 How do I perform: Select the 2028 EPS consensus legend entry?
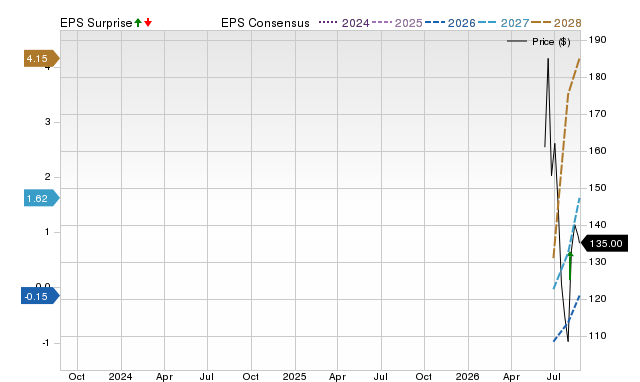pyautogui.click(x=556, y=23)
